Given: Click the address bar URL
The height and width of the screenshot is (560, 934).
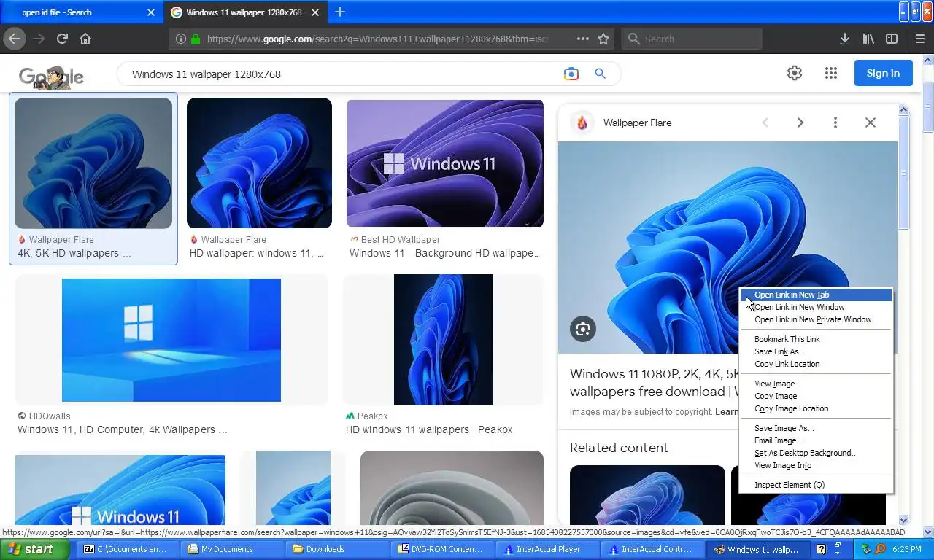Looking at the screenshot, I should 377,39.
